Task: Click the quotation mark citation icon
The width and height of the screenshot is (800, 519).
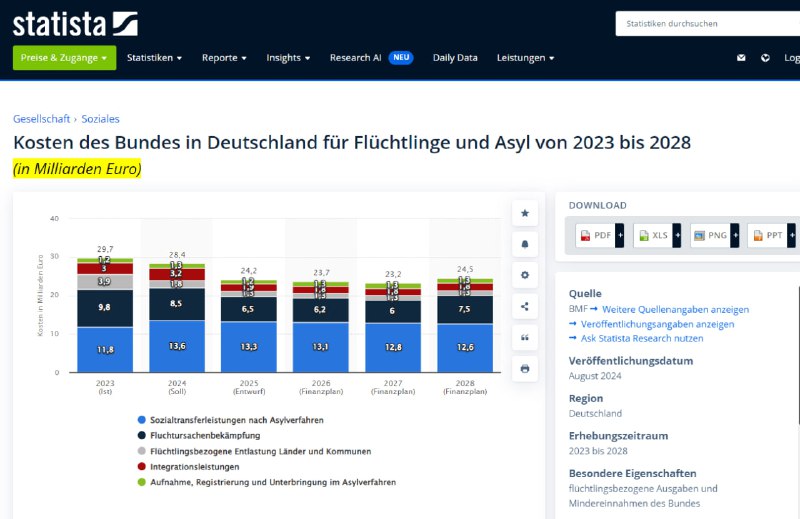Action: point(525,337)
